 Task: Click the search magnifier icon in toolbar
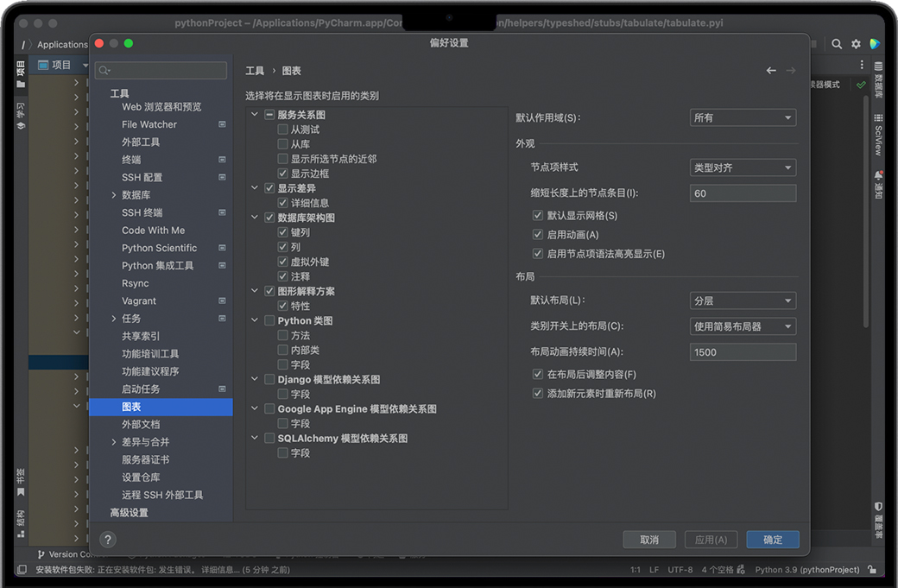837,44
